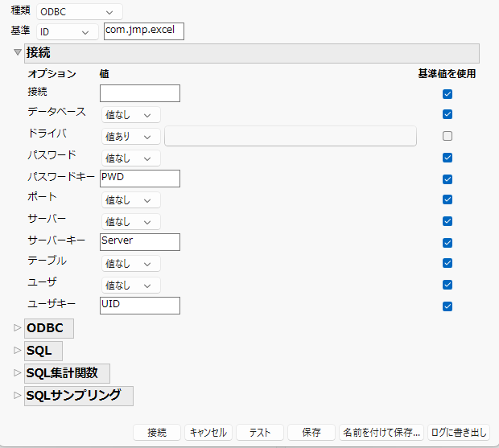Click the キャンセル button
Viewport: 499px width, 448px height.
(x=208, y=433)
